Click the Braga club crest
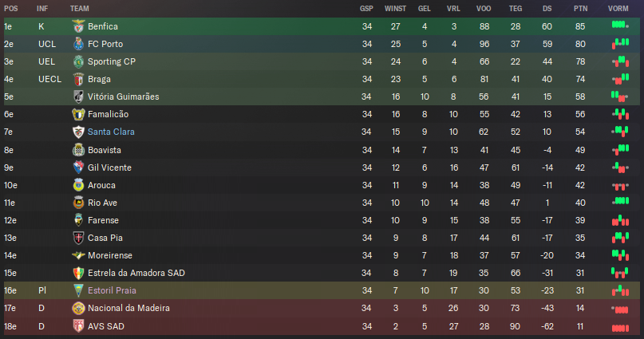The width and height of the screenshot is (644, 339). [x=78, y=79]
